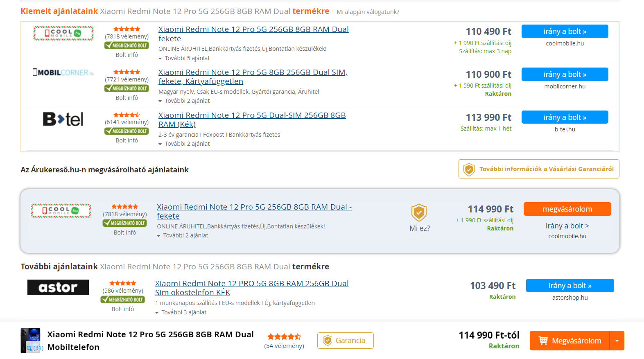644x359 pixels.
Task: Click the 'mobilcorner.hu' domain text
Action: tap(565, 86)
